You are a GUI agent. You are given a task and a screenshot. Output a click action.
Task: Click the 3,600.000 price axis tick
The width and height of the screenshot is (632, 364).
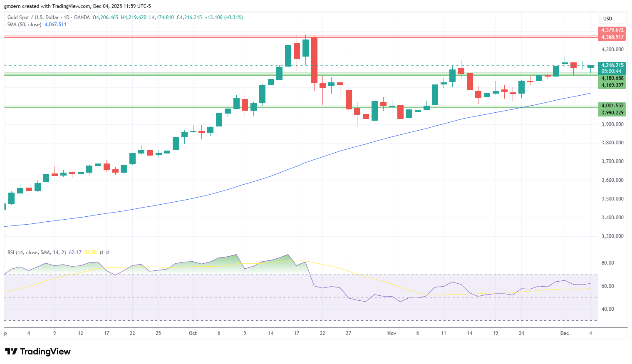612,180
